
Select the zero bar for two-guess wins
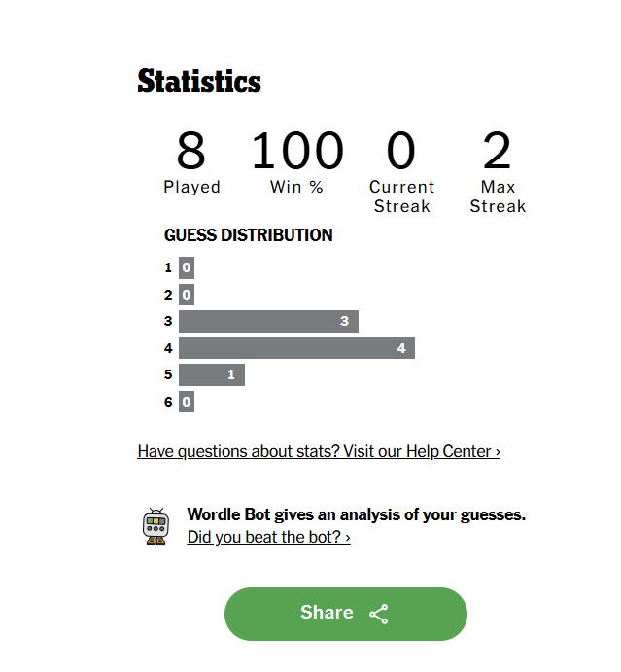tap(187, 295)
